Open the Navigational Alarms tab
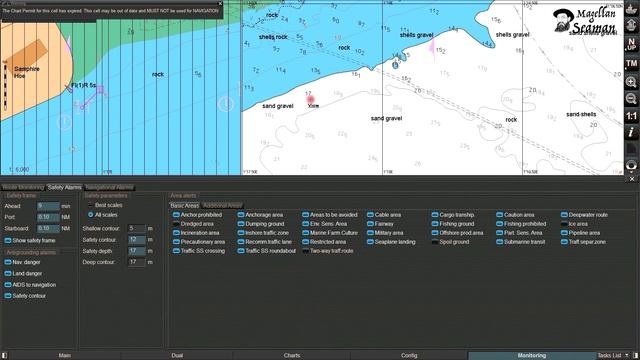The height and width of the screenshot is (360, 640). pyautogui.click(x=109, y=187)
